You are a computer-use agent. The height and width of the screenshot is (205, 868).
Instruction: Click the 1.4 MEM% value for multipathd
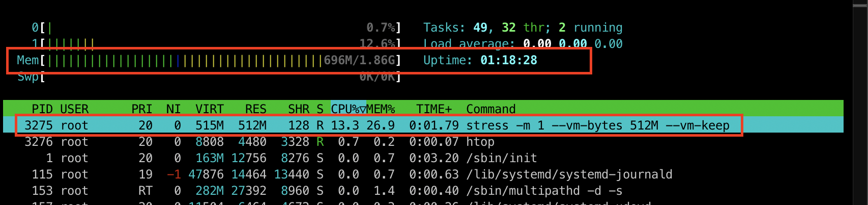coord(384,191)
